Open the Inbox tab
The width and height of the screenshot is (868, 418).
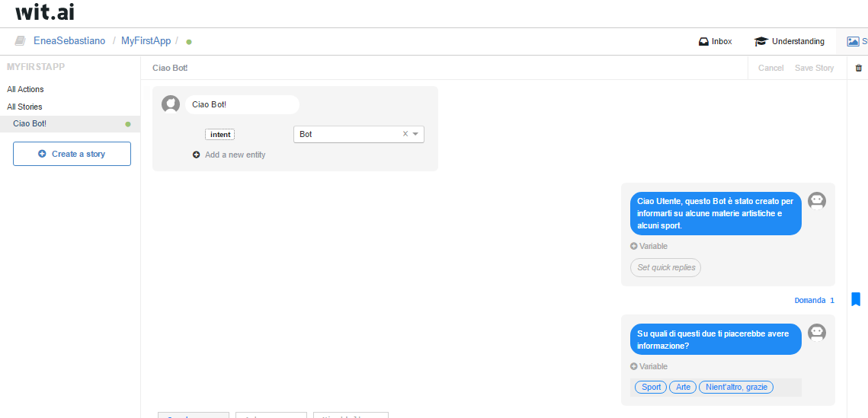coord(715,41)
